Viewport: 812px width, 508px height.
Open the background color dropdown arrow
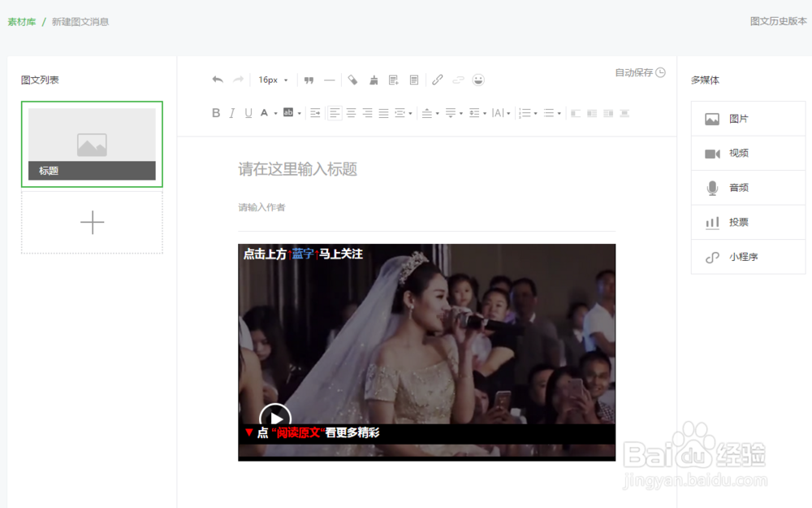tap(300, 113)
